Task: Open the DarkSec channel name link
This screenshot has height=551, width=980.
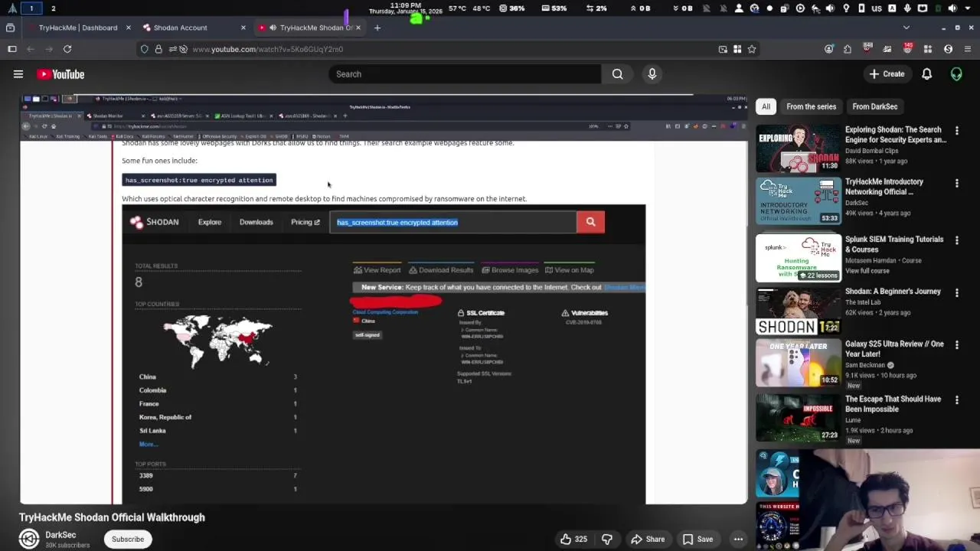Action: click(60, 535)
